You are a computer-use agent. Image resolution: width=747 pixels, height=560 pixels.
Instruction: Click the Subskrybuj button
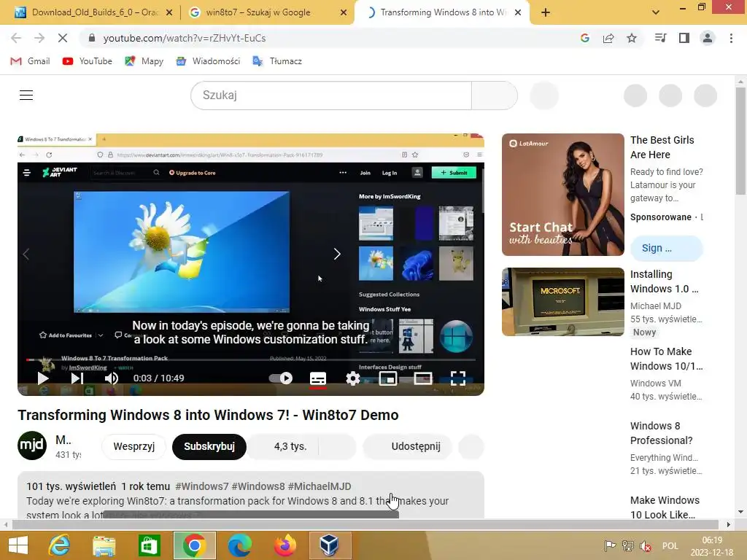coord(209,447)
